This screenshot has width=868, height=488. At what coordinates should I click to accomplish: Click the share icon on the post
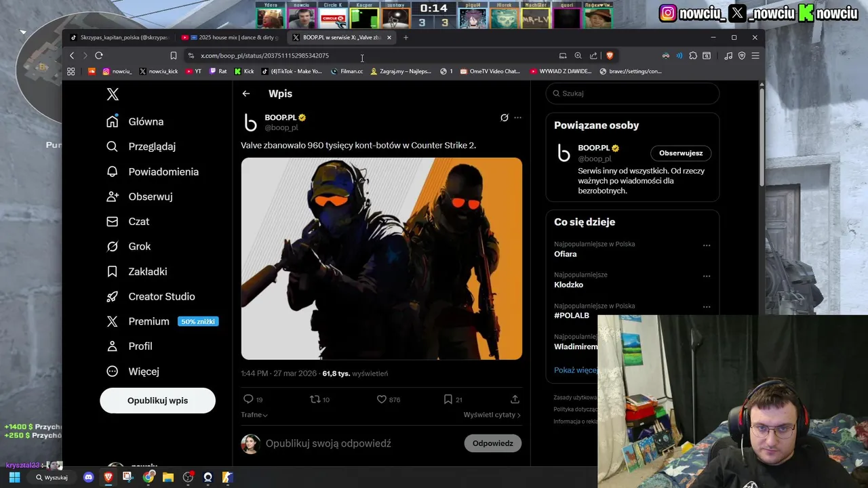coord(515,399)
